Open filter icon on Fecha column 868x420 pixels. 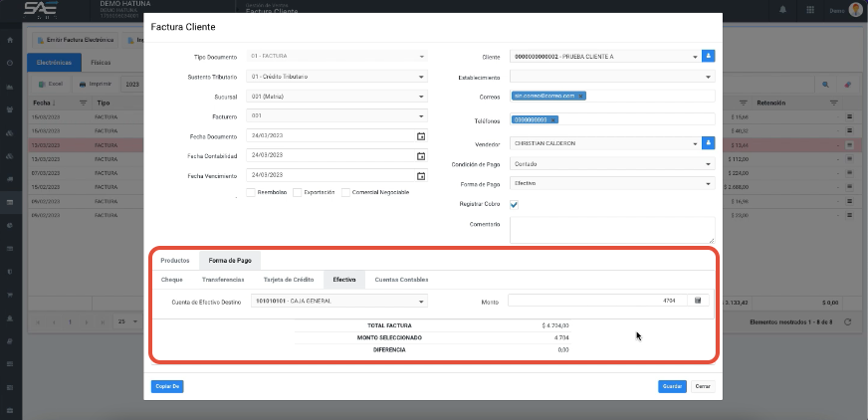point(83,103)
